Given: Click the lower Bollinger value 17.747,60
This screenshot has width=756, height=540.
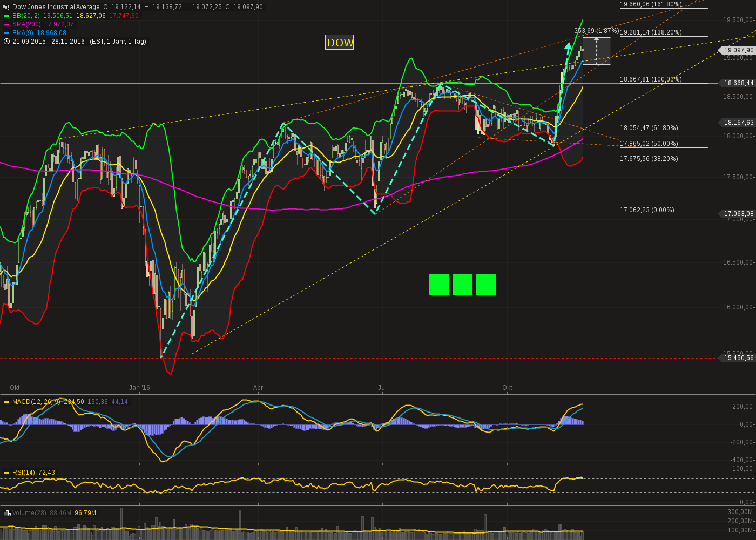Looking at the screenshot, I should [x=124, y=16].
